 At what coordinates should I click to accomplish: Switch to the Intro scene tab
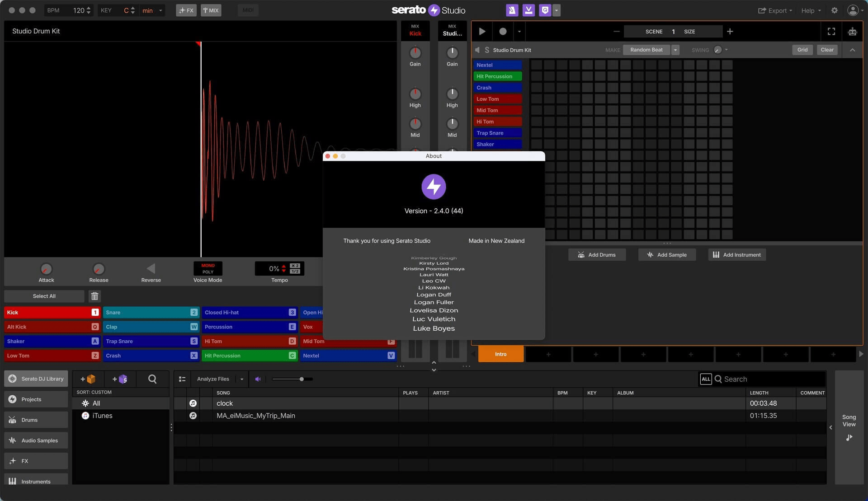(x=500, y=354)
